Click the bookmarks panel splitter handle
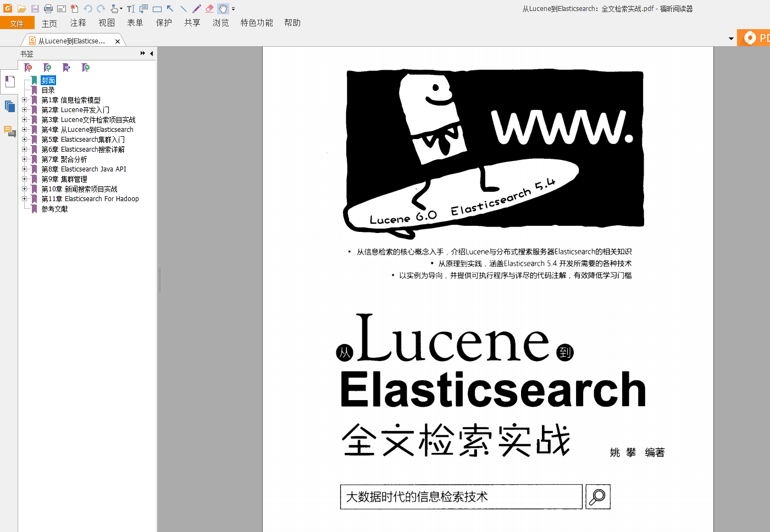 pos(159,280)
